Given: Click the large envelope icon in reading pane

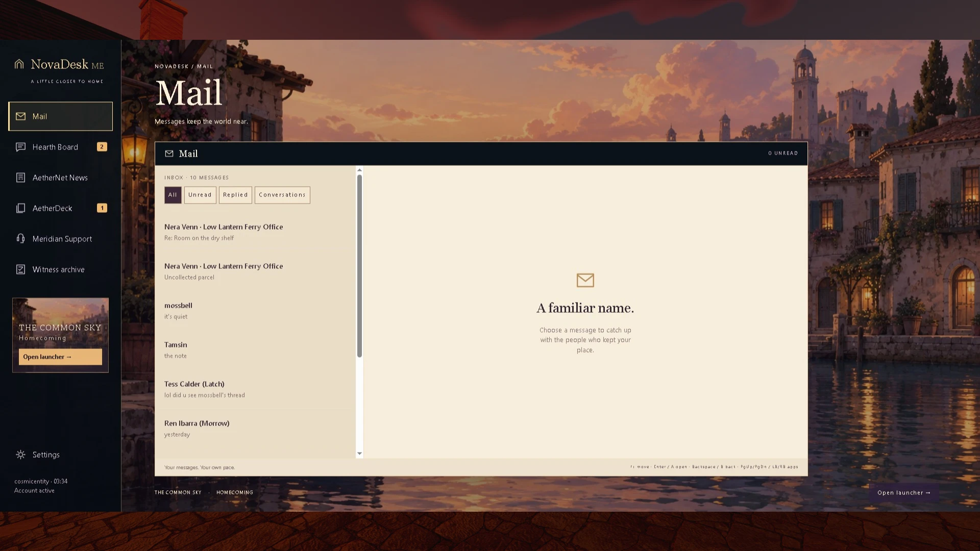Looking at the screenshot, I should click(x=585, y=280).
